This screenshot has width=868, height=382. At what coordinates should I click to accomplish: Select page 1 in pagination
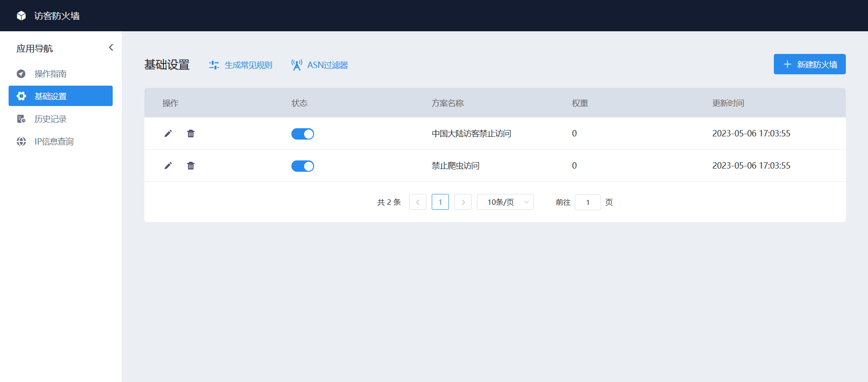coord(440,202)
